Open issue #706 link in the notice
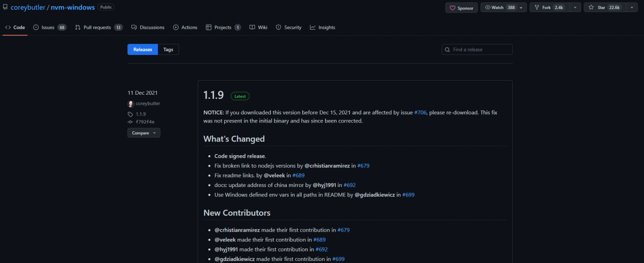644x263 pixels. pyautogui.click(x=420, y=113)
